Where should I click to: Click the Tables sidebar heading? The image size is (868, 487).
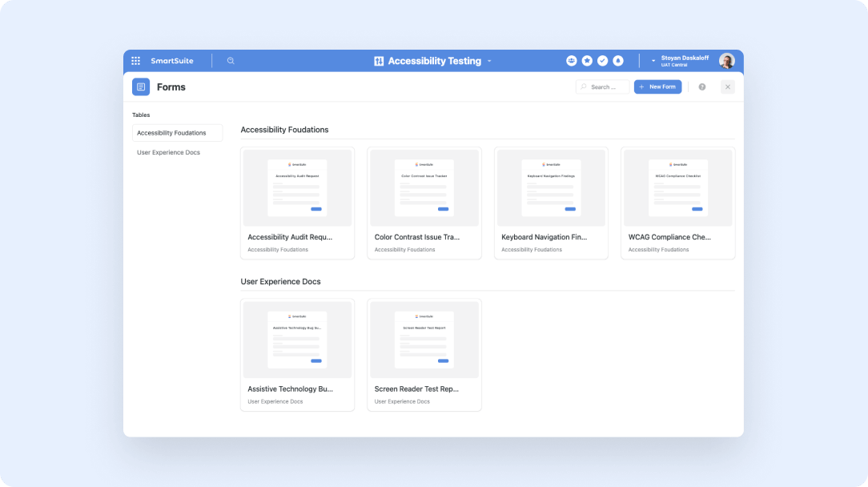click(141, 115)
